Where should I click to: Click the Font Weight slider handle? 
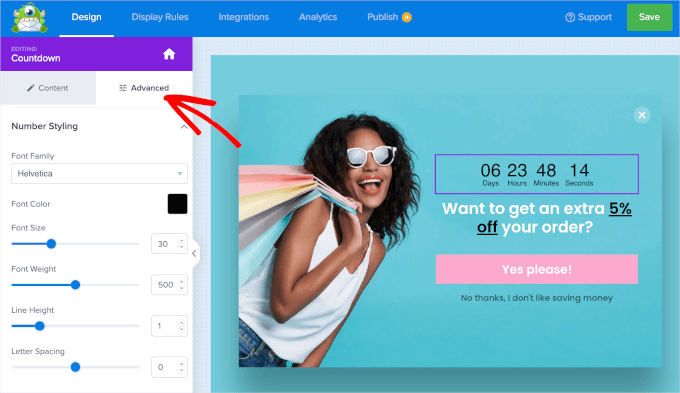tap(75, 285)
